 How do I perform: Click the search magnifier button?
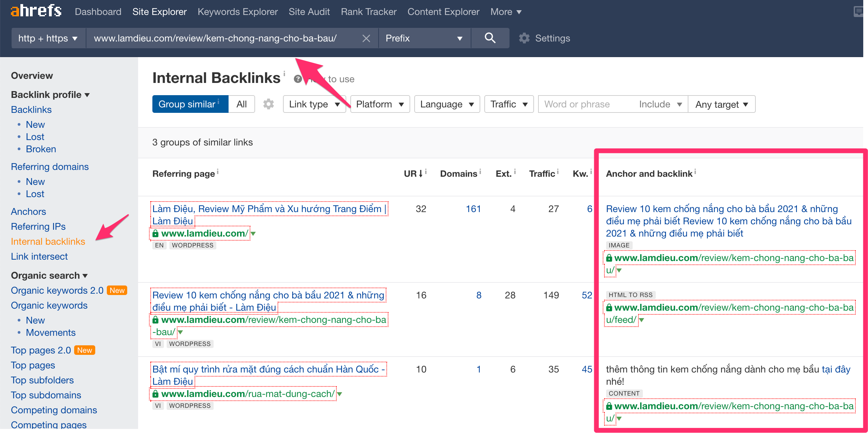click(490, 38)
